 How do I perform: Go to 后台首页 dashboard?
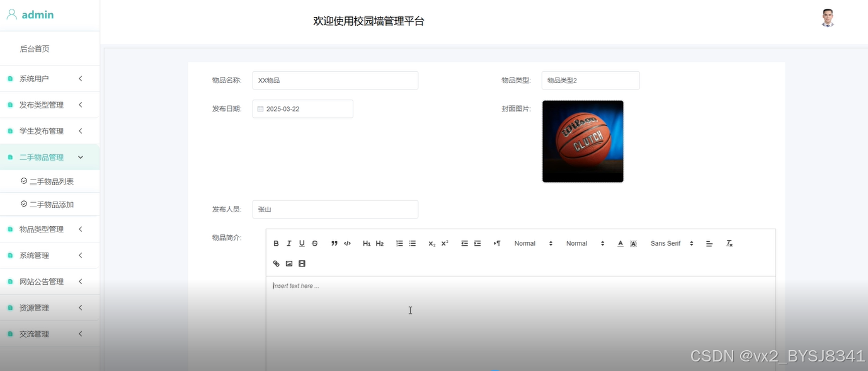(x=35, y=49)
